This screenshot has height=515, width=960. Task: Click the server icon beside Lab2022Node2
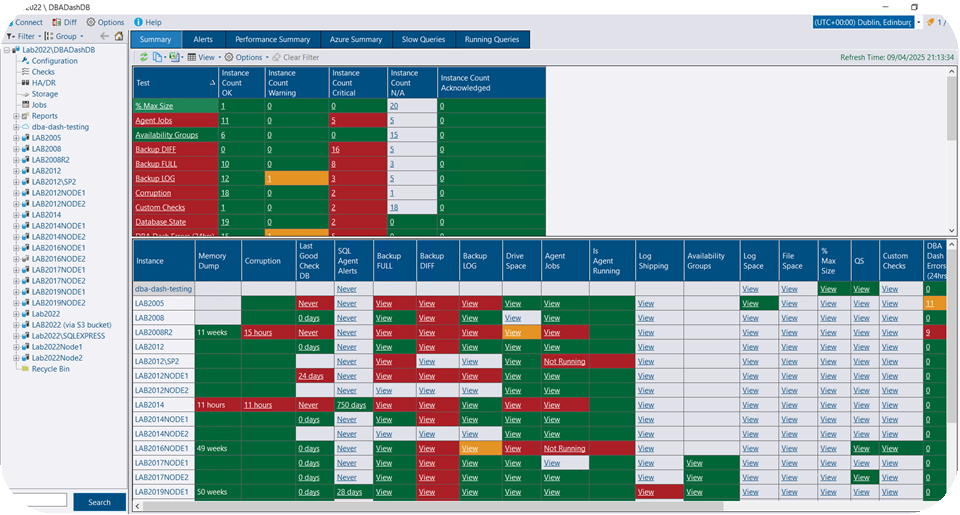[25, 358]
